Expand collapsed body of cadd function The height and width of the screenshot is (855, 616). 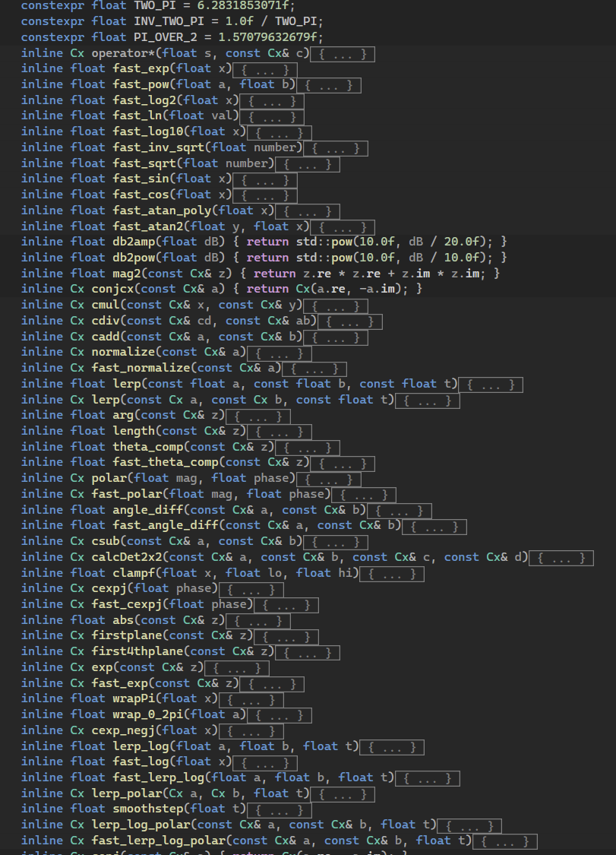tap(336, 337)
